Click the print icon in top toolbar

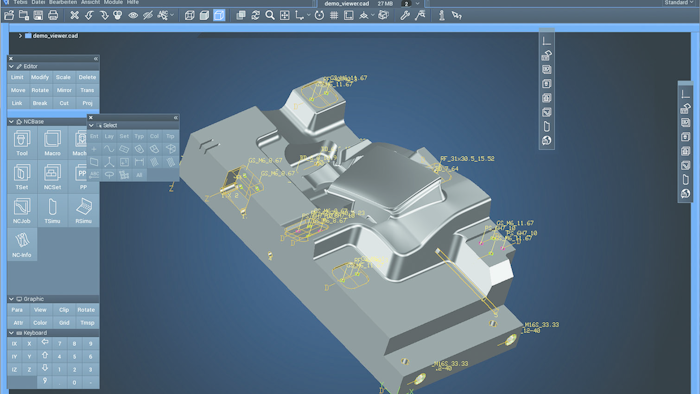click(53, 16)
